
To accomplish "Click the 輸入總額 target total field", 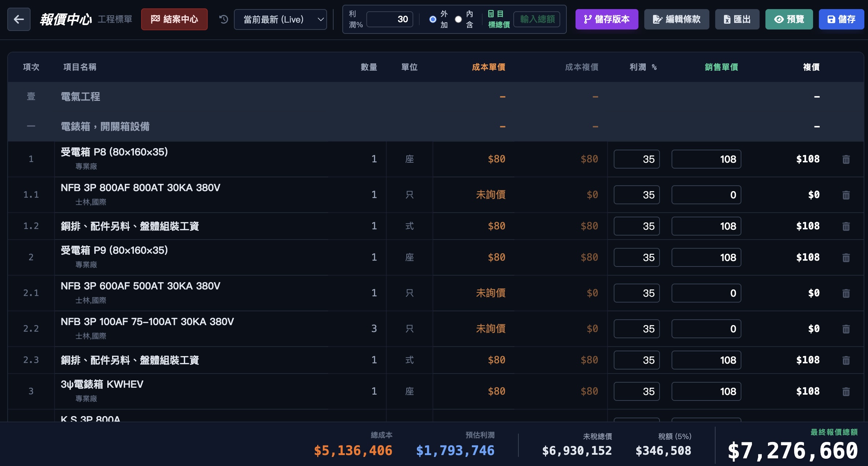I will (537, 19).
